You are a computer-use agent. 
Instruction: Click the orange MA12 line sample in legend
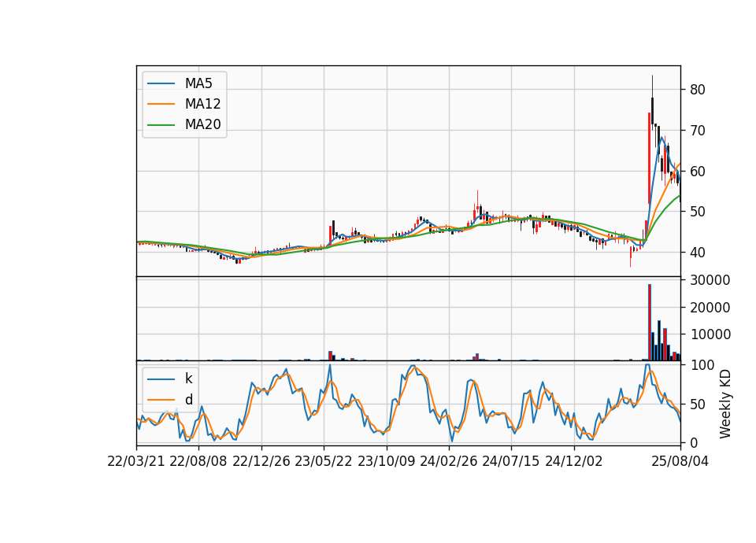tap(161, 104)
